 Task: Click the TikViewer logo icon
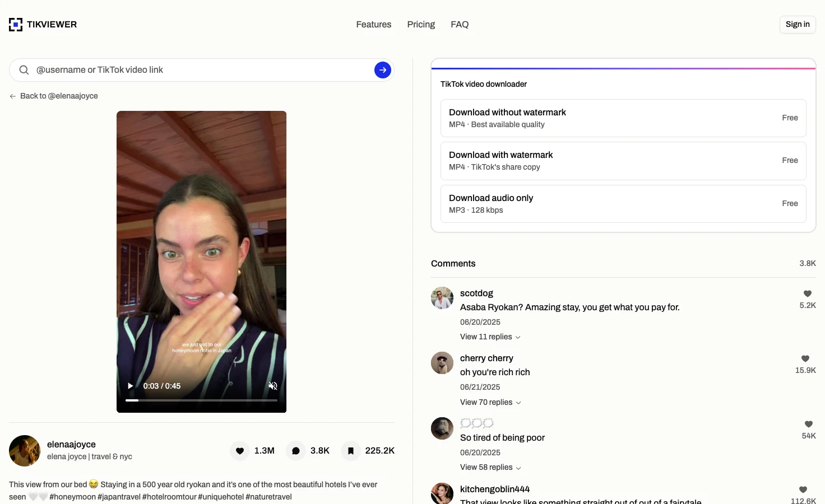(16, 24)
